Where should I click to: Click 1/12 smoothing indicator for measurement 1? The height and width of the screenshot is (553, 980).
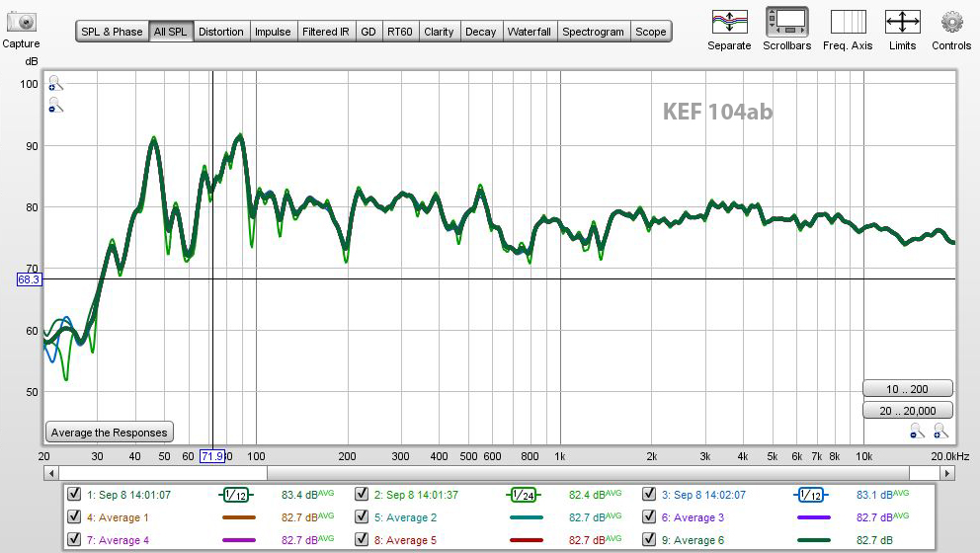(x=236, y=495)
